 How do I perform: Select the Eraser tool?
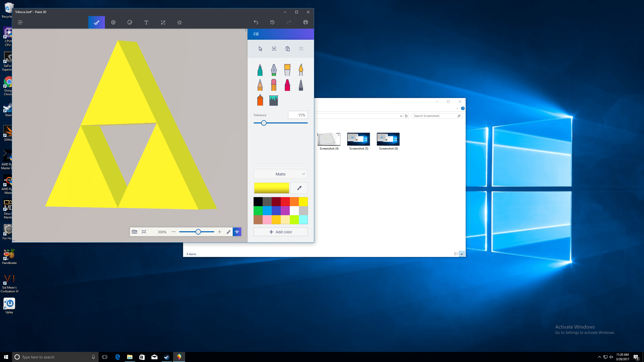(274, 85)
